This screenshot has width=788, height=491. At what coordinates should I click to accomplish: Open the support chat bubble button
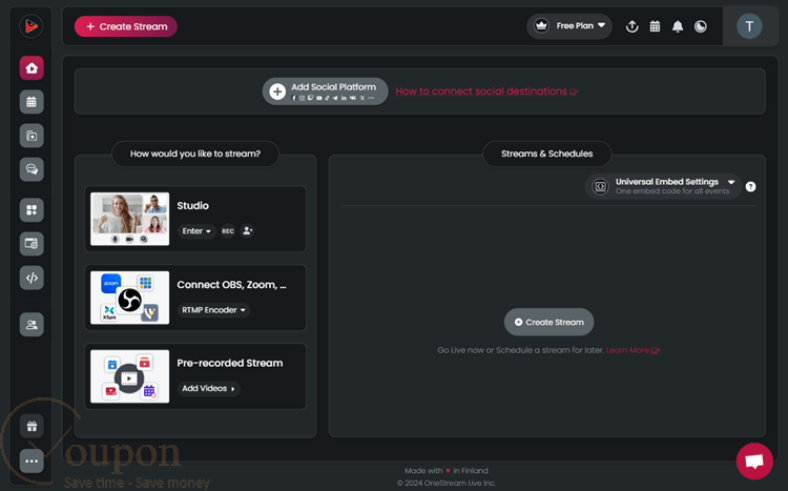click(754, 461)
